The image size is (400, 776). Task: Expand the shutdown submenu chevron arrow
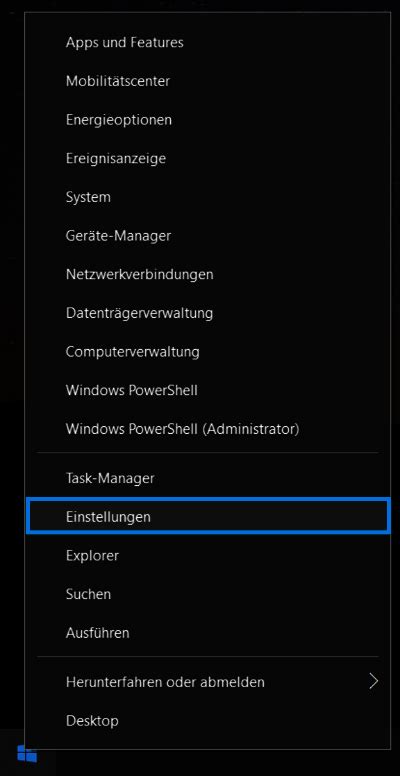pos(374,681)
